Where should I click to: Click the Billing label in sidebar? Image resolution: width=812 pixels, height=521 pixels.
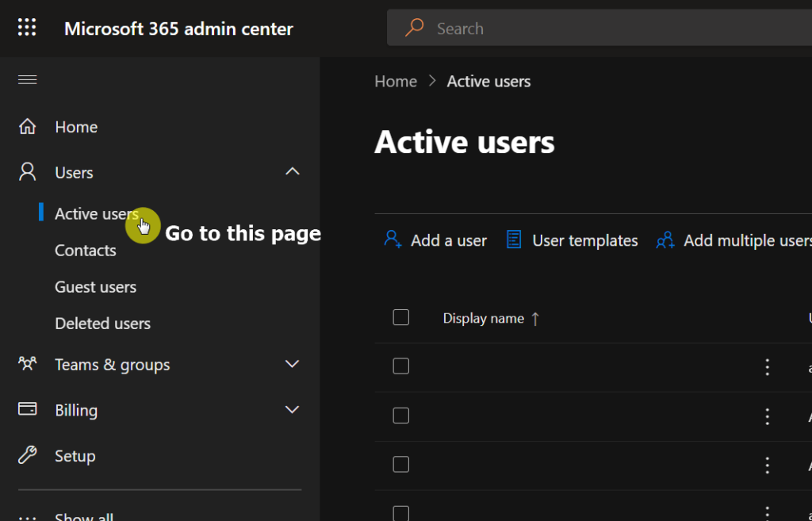pos(76,410)
